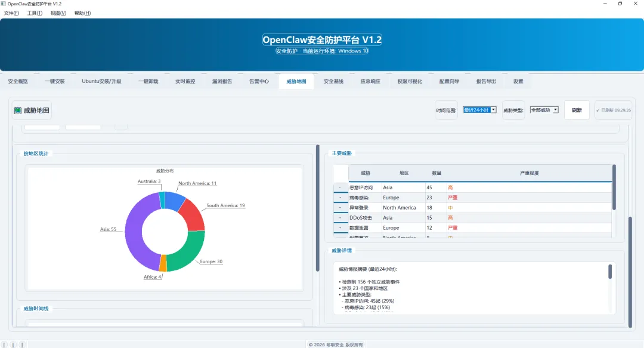Go to the 配置向导 tab

[450, 81]
